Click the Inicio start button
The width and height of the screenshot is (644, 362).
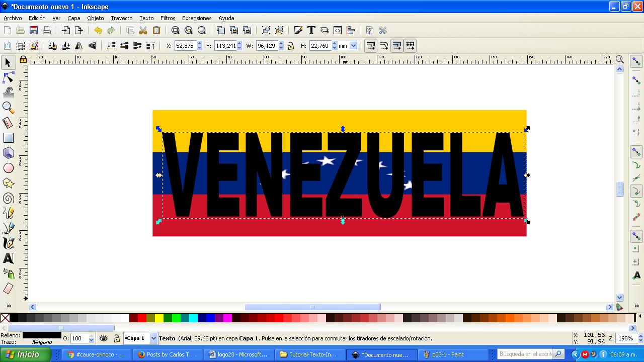tap(25, 354)
